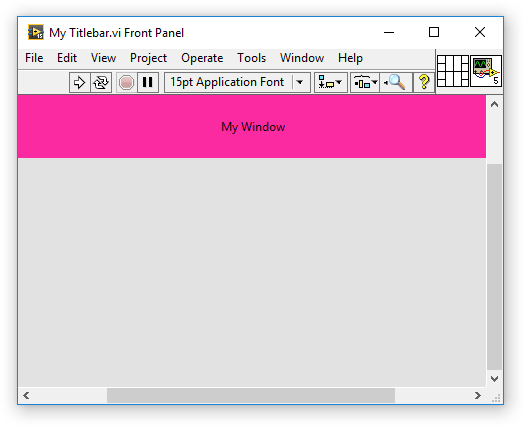Click the LabVIEW icon in title bar
This screenshot has height=427, width=525.
[36, 32]
